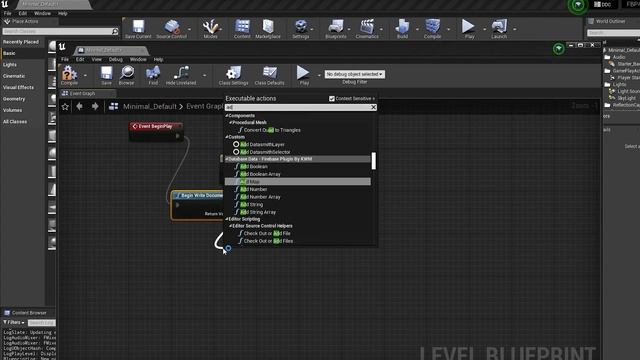
Task: Collapse the Database Data Firebase Plugin category
Action: [227, 159]
